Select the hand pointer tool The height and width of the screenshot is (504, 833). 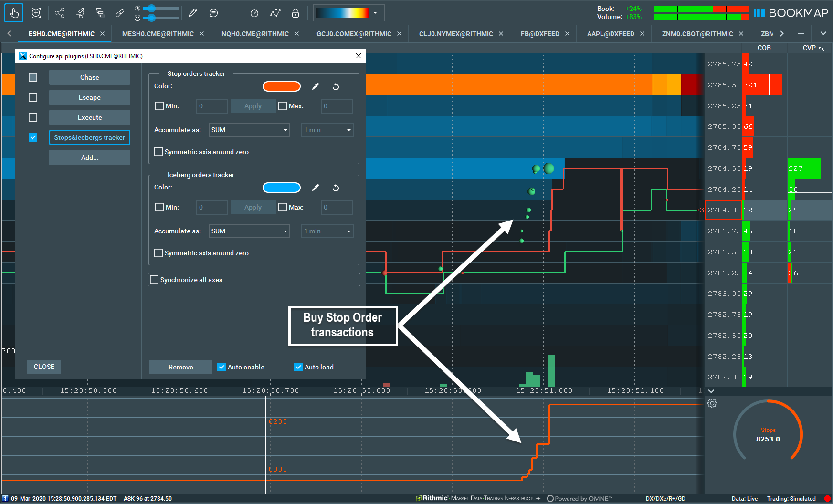tap(14, 13)
